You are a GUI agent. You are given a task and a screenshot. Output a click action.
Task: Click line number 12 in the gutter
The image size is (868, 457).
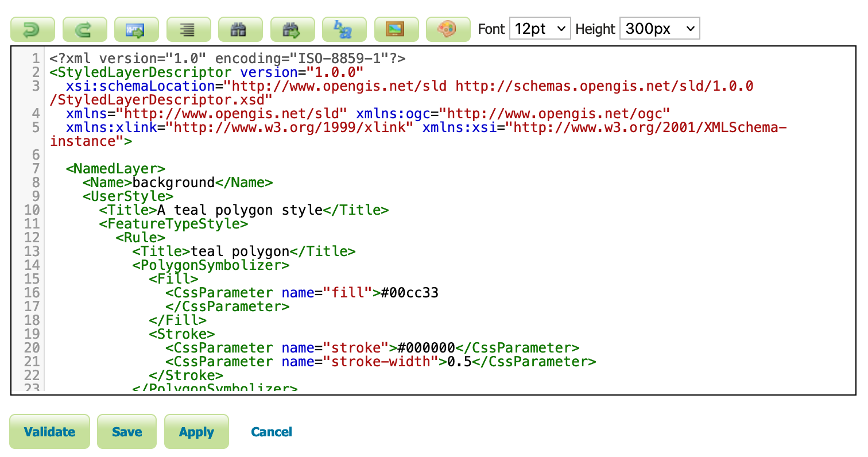pos(32,238)
